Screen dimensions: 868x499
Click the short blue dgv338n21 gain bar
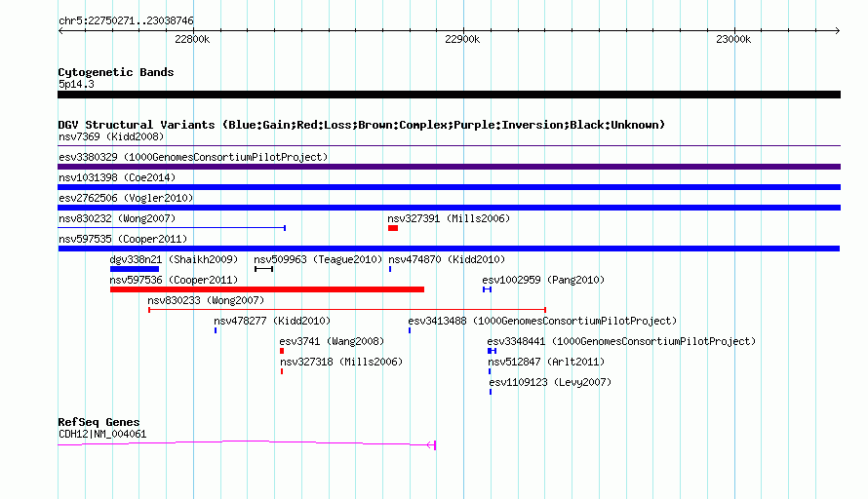pos(135,269)
